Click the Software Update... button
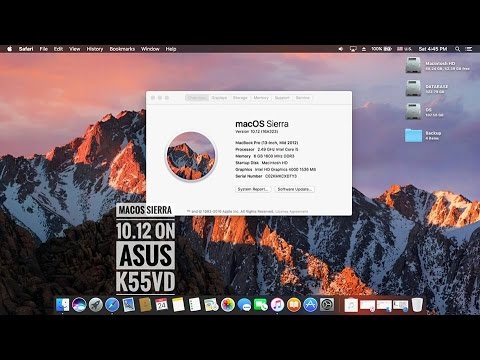Image resolution: width=480 pixels, height=360 pixels. [295, 189]
